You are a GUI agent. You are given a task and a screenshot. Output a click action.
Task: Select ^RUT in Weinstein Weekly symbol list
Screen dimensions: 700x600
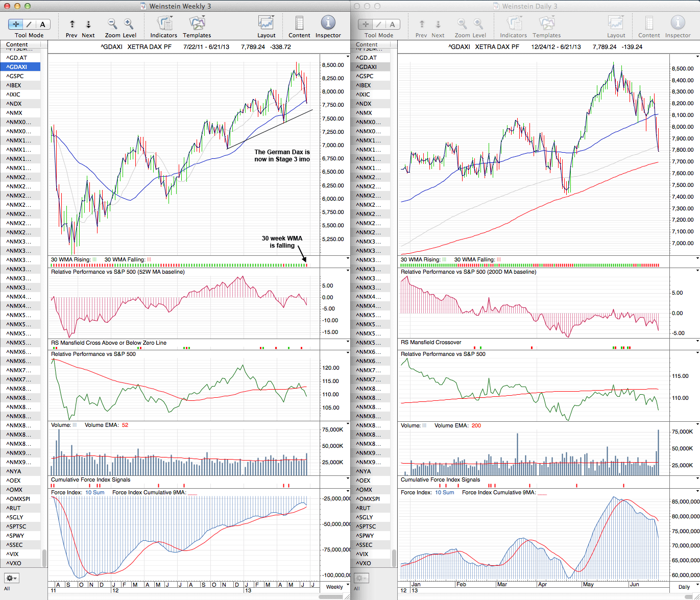point(20,508)
